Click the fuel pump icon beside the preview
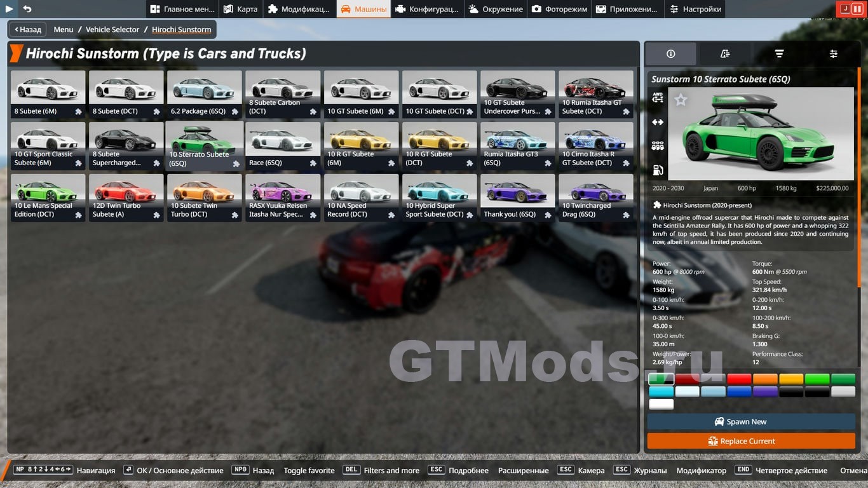868x488 pixels. 658,170
